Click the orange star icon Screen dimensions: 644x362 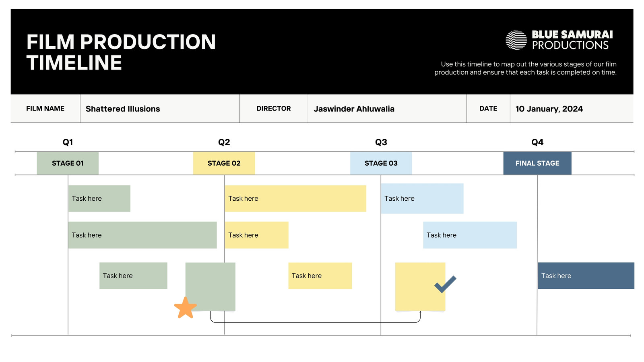(x=185, y=308)
